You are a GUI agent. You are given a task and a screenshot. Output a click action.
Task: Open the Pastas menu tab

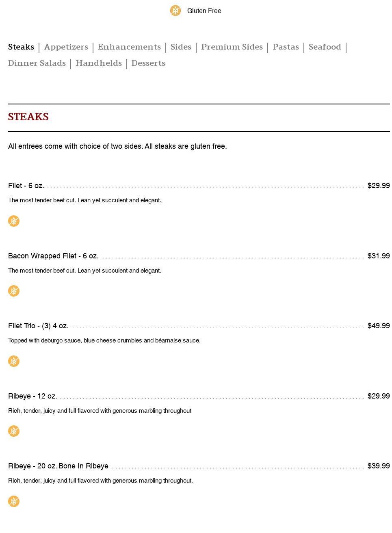[286, 47]
